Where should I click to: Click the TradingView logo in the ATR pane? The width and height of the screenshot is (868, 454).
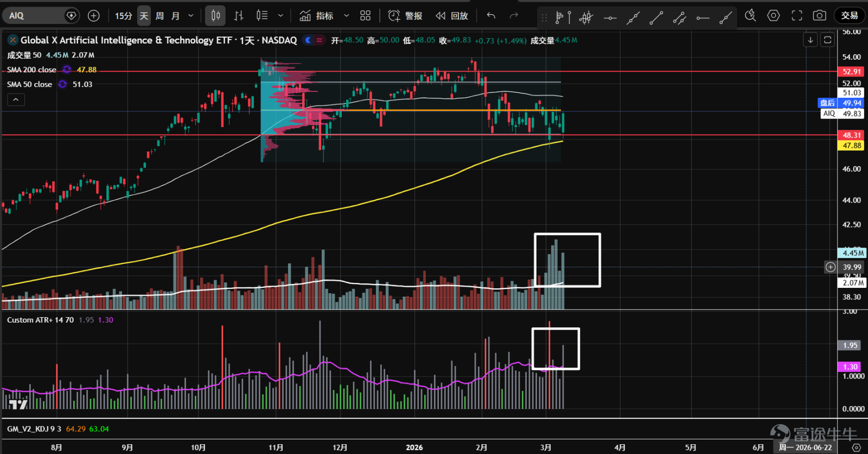click(18, 404)
